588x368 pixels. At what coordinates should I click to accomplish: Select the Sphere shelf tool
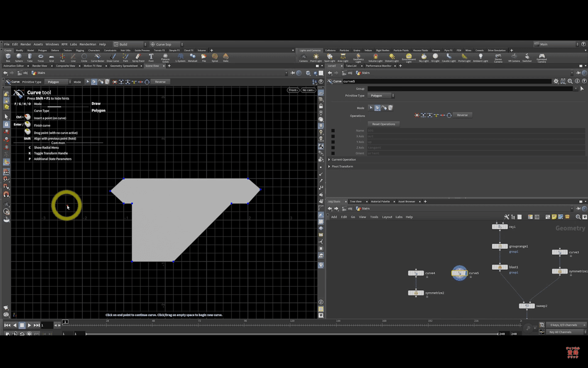click(x=19, y=58)
